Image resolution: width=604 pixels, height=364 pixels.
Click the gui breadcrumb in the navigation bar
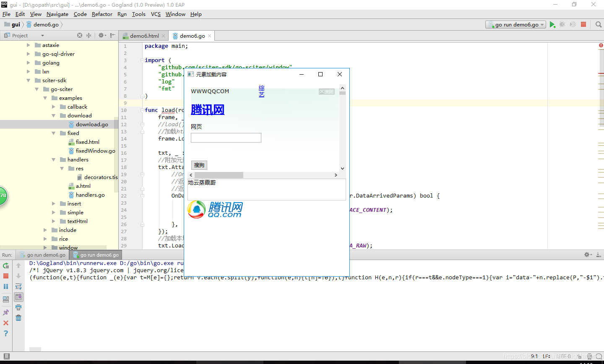pos(12,25)
